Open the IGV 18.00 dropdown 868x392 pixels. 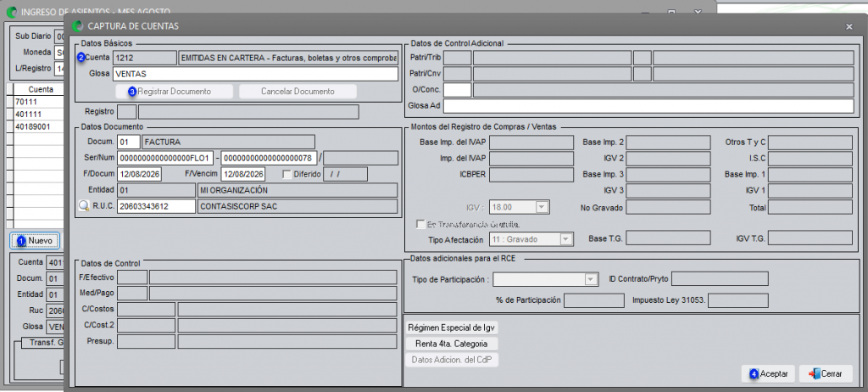coord(542,207)
